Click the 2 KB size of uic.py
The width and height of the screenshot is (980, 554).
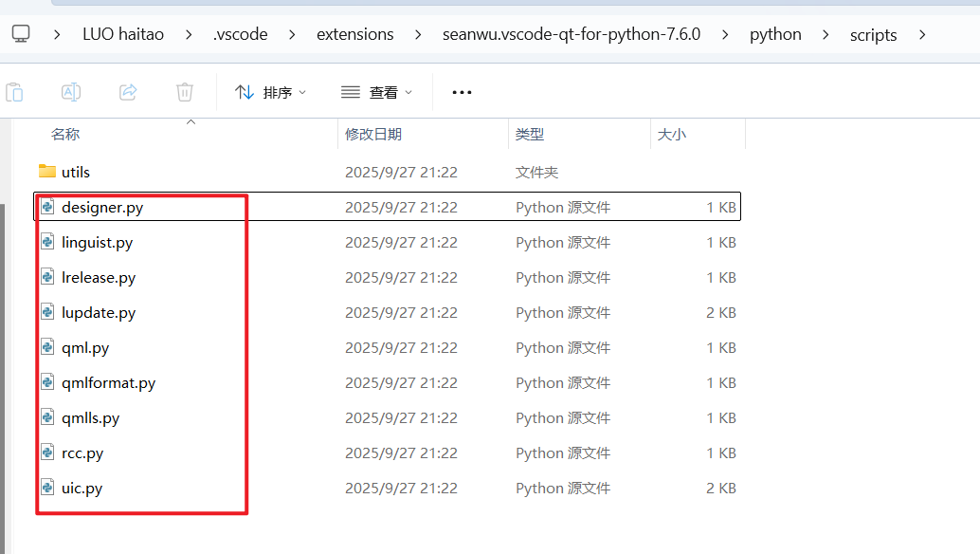click(721, 488)
